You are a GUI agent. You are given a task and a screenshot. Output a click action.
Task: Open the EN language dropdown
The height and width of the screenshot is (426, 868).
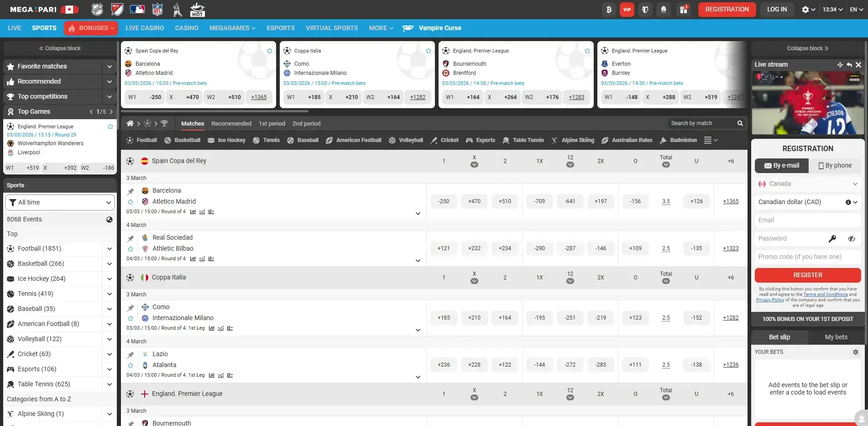pos(857,10)
